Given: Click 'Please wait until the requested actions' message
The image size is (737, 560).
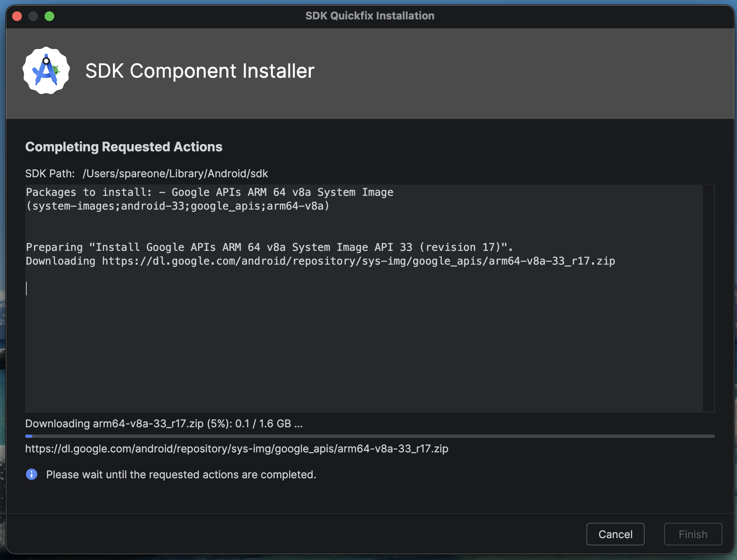Looking at the screenshot, I should (x=181, y=475).
